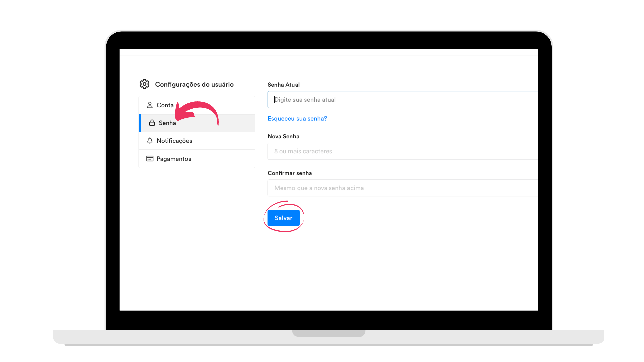This screenshot has width=644, height=362.
Task: Click the 'Confirmar senha' field label
Action: (x=289, y=173)
